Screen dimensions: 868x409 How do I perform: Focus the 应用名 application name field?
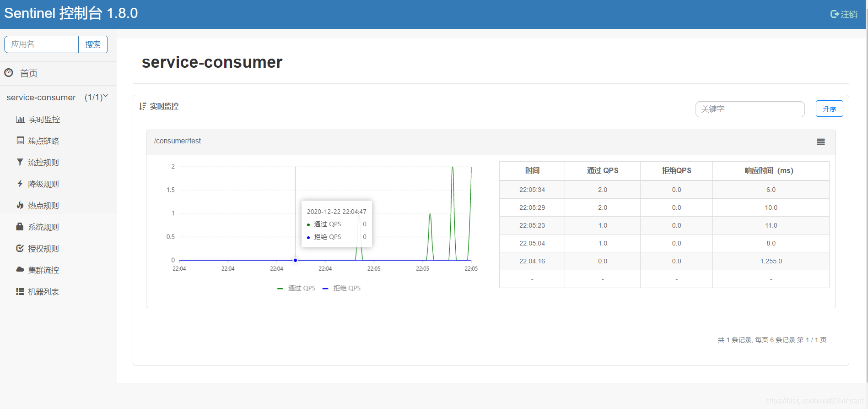pyautogui.click(x=42, y=44)
